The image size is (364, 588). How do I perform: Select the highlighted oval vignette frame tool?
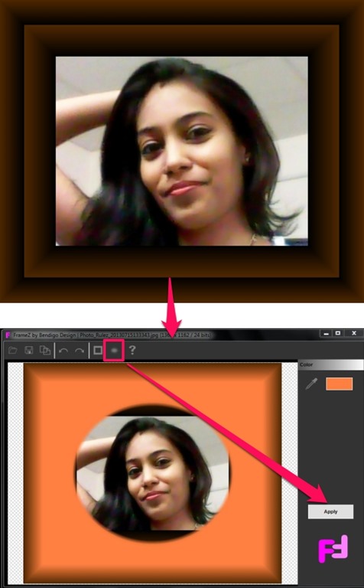pos(114,350)
